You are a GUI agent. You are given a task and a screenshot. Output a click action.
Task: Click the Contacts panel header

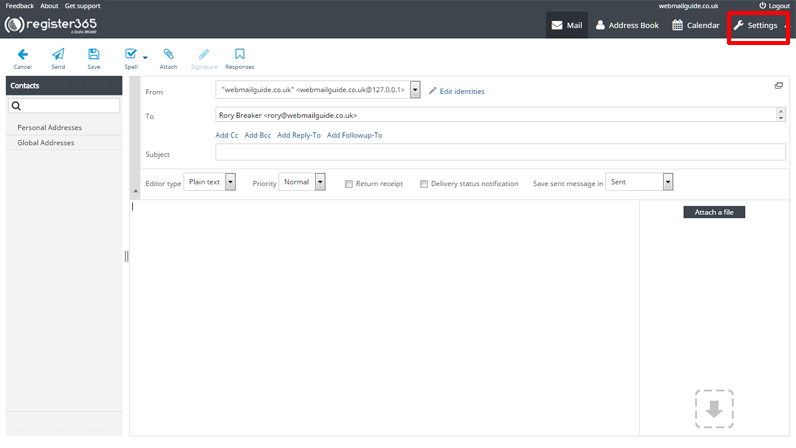point(64,85)
